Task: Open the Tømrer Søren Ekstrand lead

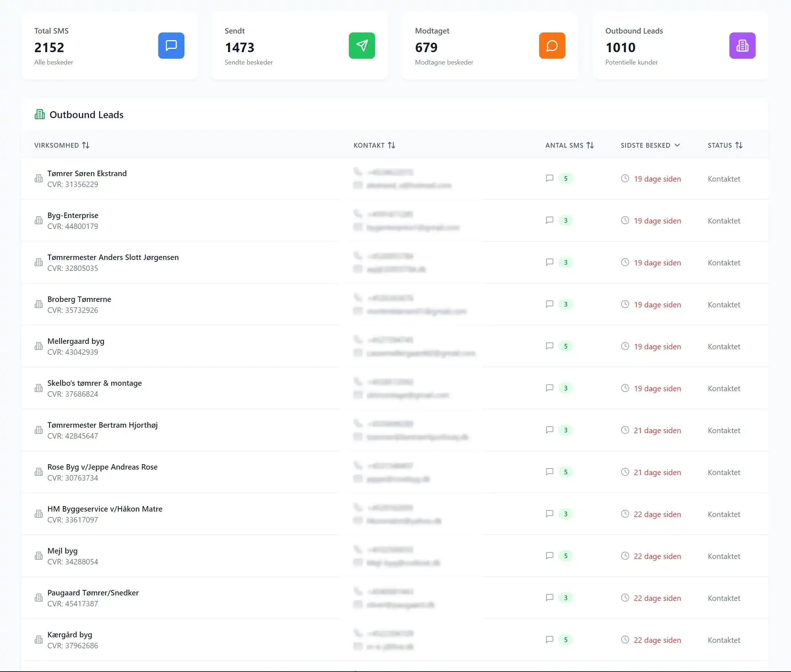Action: 87,173
